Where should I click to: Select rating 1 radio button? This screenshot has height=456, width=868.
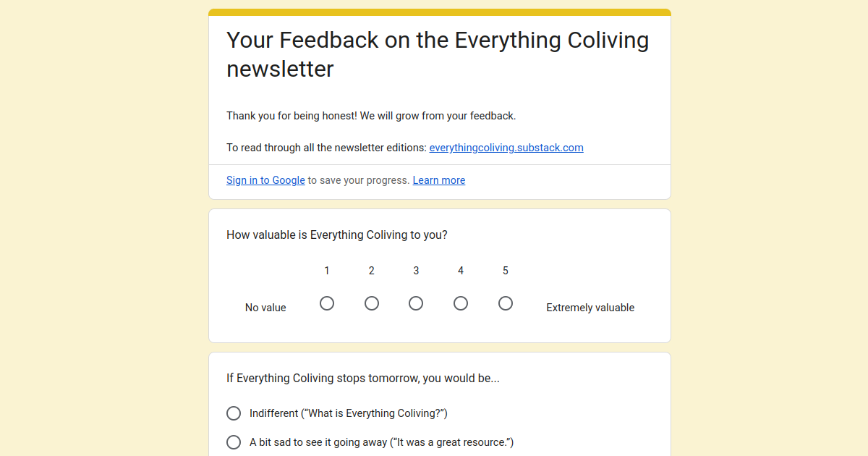pos(327,303)
